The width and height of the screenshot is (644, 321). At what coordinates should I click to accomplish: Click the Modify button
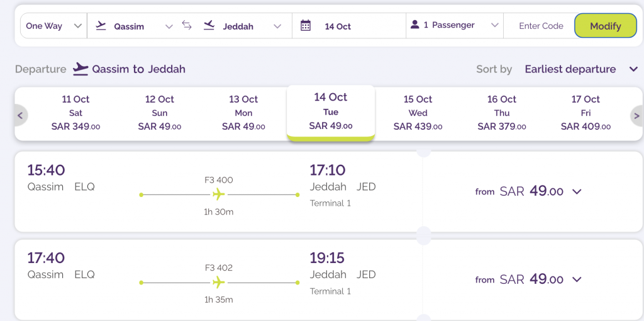[x=606, y=25]
